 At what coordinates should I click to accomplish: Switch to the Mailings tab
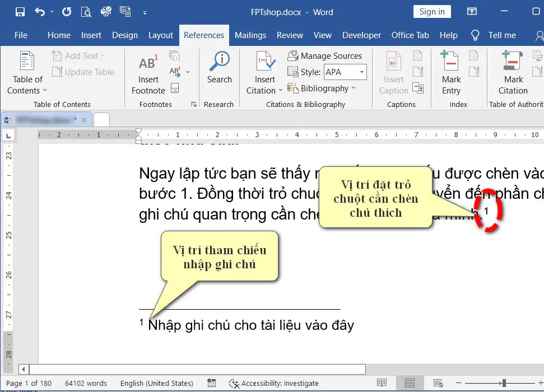pyautogui.click(x=250, y=35)
